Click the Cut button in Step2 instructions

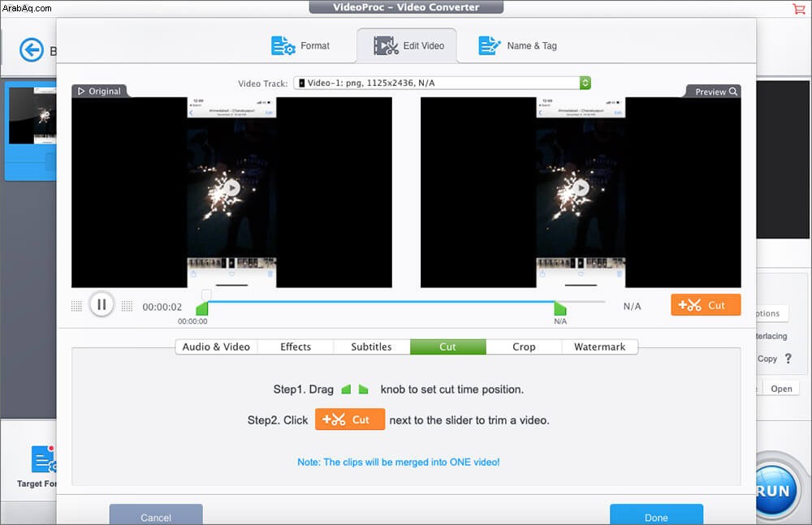pyautogui.click(x=350, y=420)
